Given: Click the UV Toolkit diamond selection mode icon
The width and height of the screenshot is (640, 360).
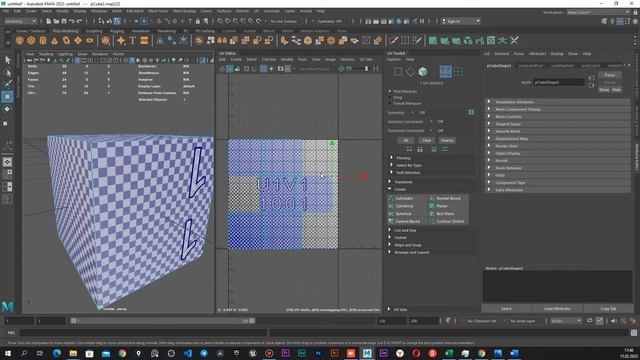Looking at the screenshot, I should (x=410, y=72).
